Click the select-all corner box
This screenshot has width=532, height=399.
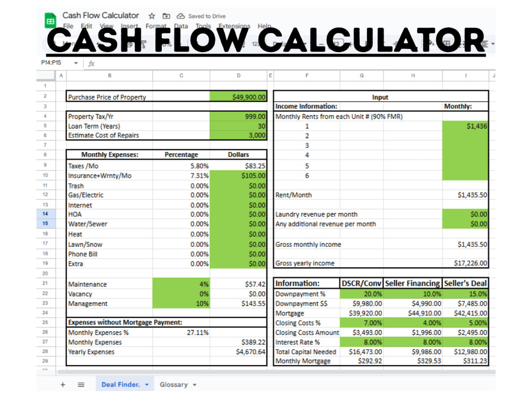pos(46,76)
